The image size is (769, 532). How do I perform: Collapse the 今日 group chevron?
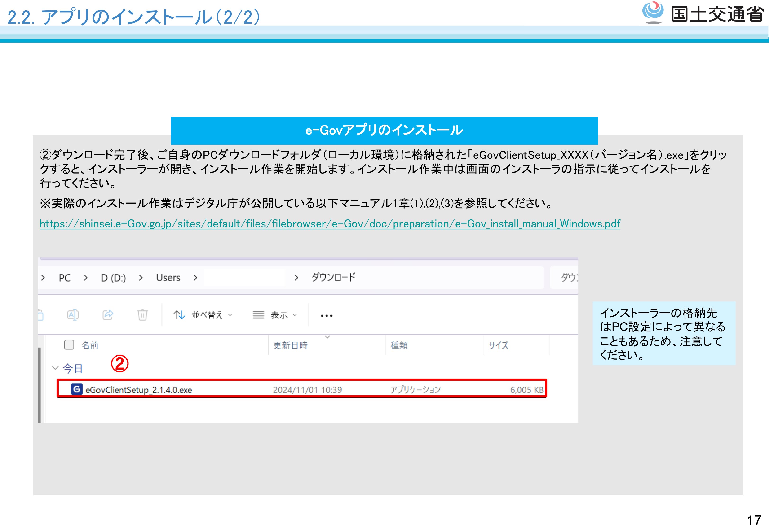(55, 368)
